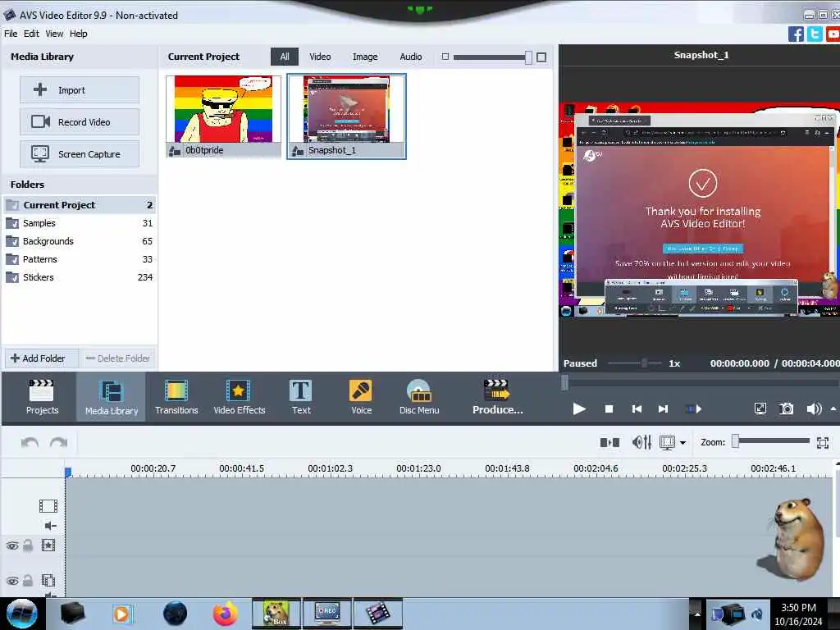Click the Delete Folder button

(x=118, y=358)
